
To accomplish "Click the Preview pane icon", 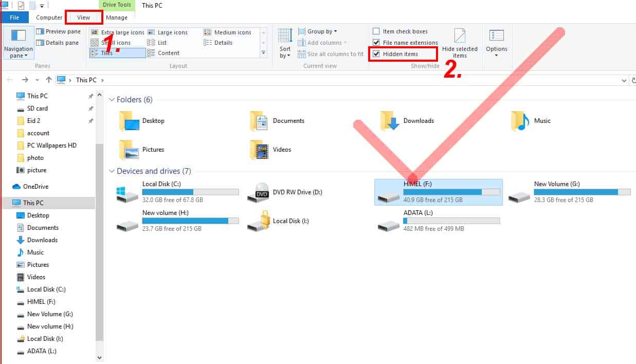I will pyautogui.click(x=58, y=31).
